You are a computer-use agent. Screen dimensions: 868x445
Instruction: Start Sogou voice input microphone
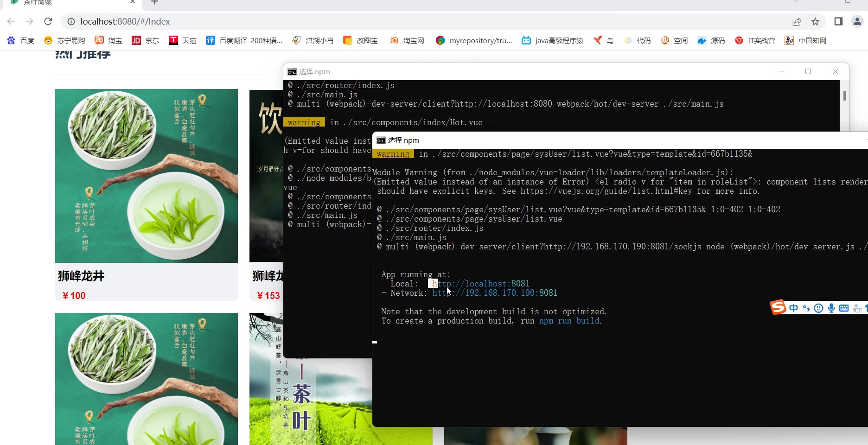click(831, 308)
